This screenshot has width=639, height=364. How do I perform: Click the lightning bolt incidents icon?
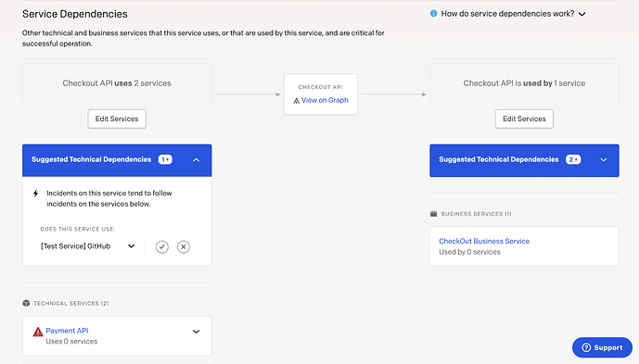pyautogui.click(x=36, y=193)
